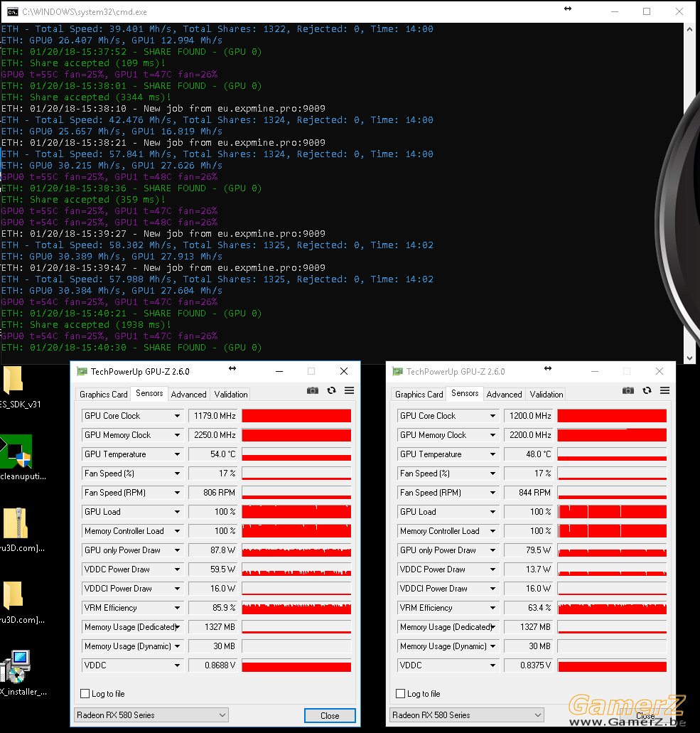Switch to Validation tab in right GPU-Z
Image resolution: width=700 pixels, height=733 pixels.
coord(546,395)
